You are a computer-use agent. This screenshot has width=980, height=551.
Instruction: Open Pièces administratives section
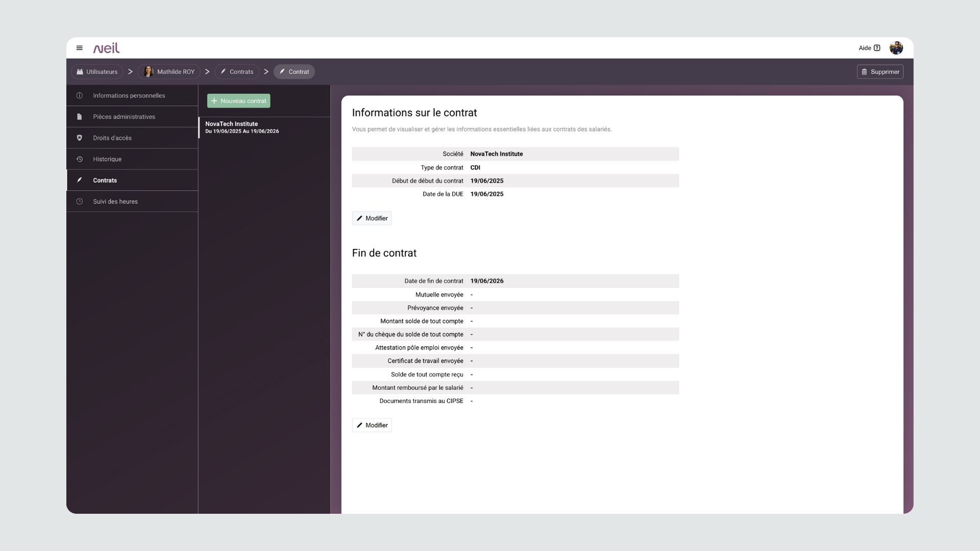(x=124, y=117)
